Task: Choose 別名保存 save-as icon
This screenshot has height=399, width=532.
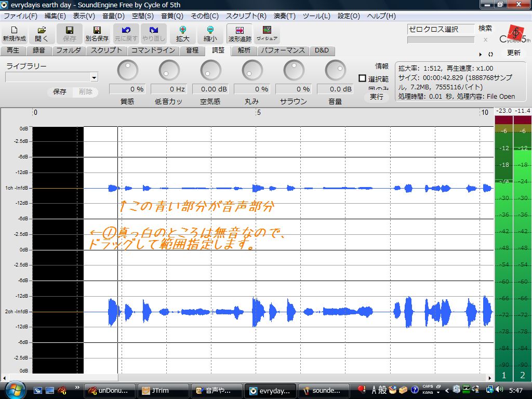Action: (x=97, y=33)
